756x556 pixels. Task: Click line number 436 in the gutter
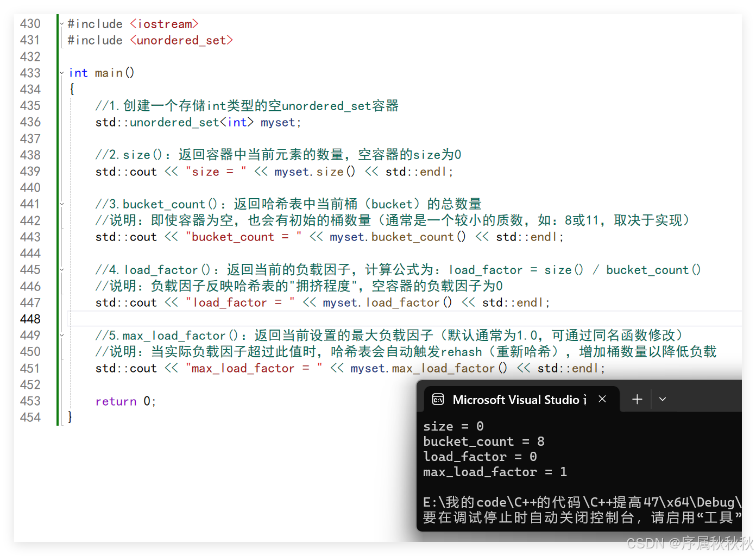30,122
